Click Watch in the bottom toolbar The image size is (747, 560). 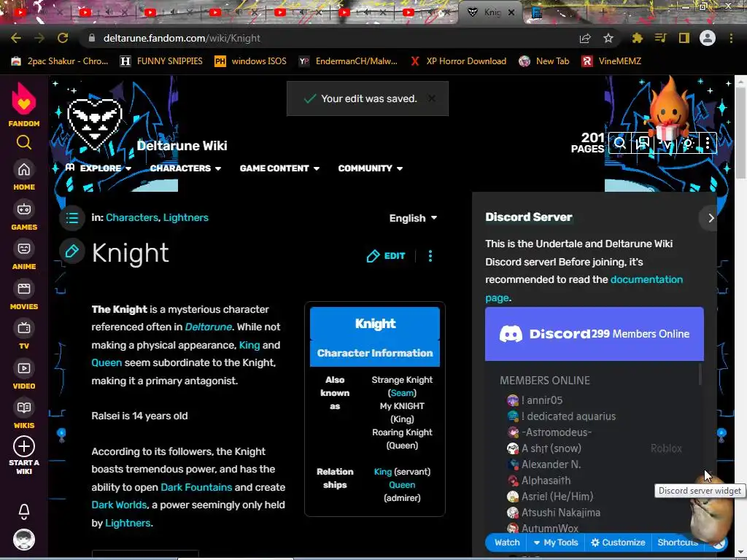pos(507,542)
